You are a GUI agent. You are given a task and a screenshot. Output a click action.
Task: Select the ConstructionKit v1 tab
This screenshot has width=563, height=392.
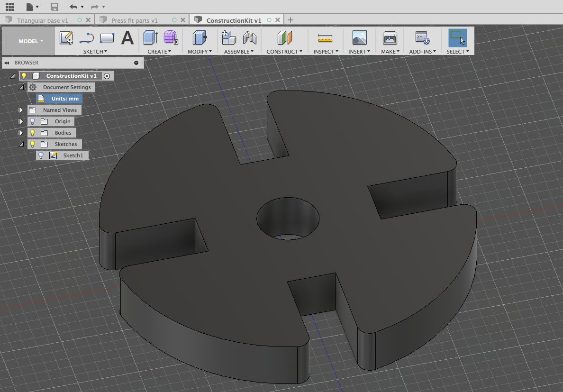(234, 20)
